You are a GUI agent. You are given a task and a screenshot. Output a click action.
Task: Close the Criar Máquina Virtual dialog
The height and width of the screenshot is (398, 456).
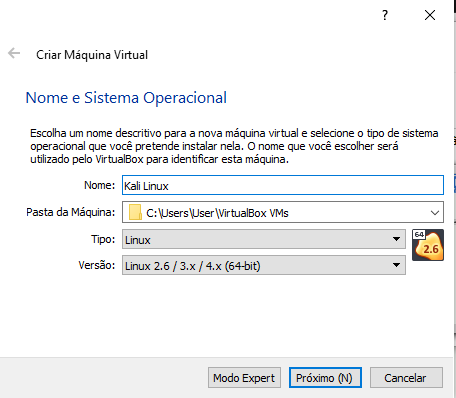430,15
